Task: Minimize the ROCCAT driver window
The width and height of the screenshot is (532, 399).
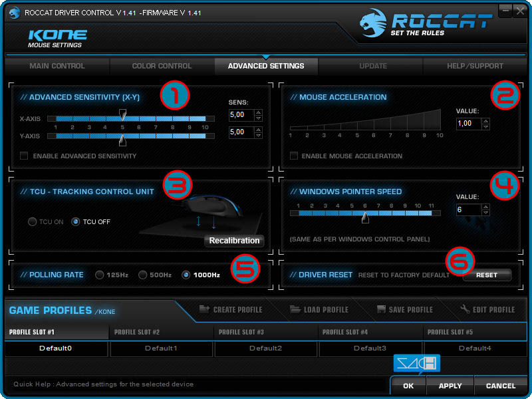Action: [x=505, y=11]
